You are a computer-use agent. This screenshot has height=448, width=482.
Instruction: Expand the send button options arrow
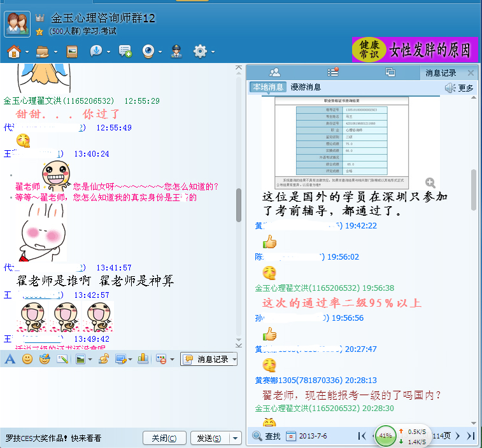(x=236, y=438)
